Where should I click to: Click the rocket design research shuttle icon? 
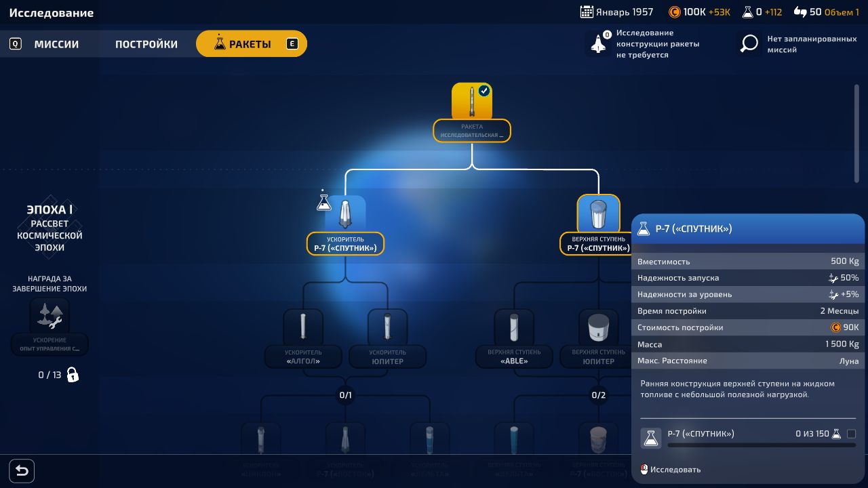point(598,44)
